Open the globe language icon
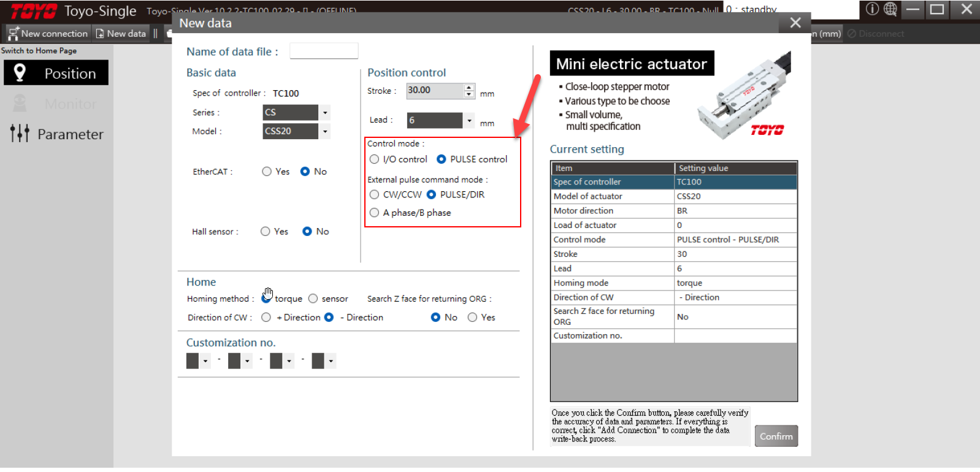The height and width of the screenshot is (472, 980). point(890,9)
